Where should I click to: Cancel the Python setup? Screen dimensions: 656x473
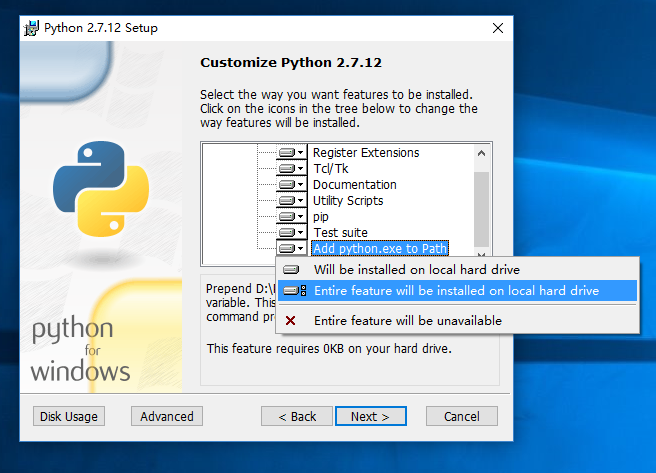pos(462,416)
